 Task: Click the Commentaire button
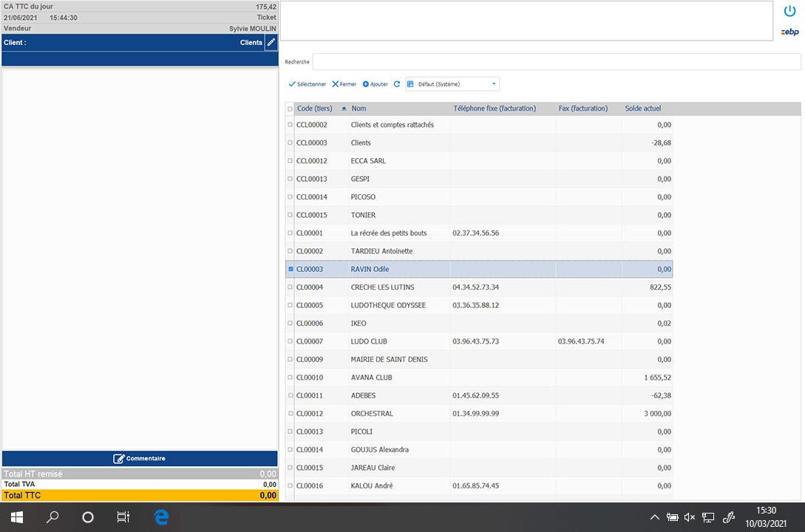(139, 458)
